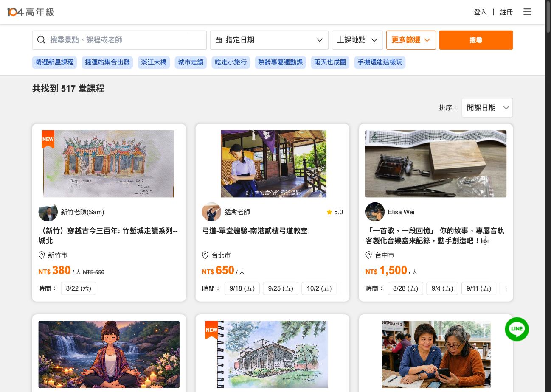Screen dimensions: 551x392
Task: Click the NT$ 380 price text
Action: tap(55, 271)
